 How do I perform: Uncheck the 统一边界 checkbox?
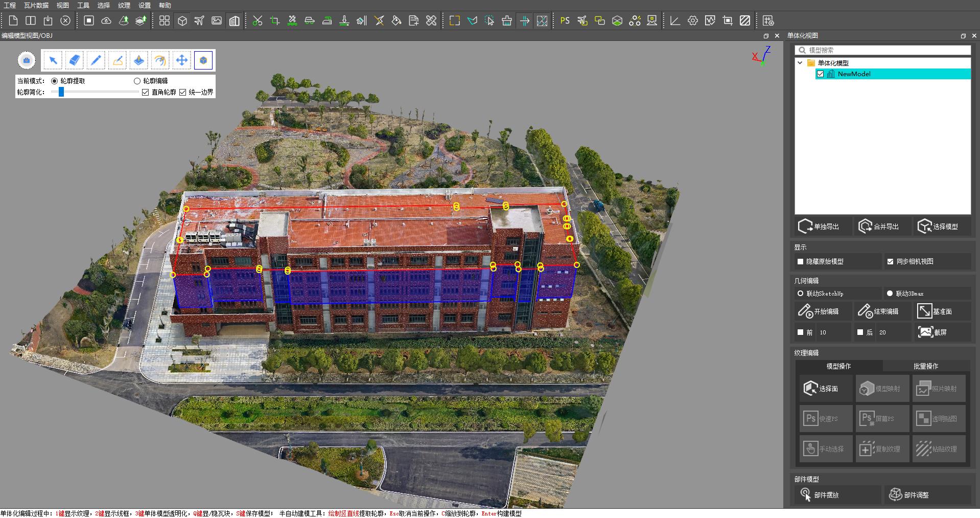pyautogui.click(x=183, y=92)
